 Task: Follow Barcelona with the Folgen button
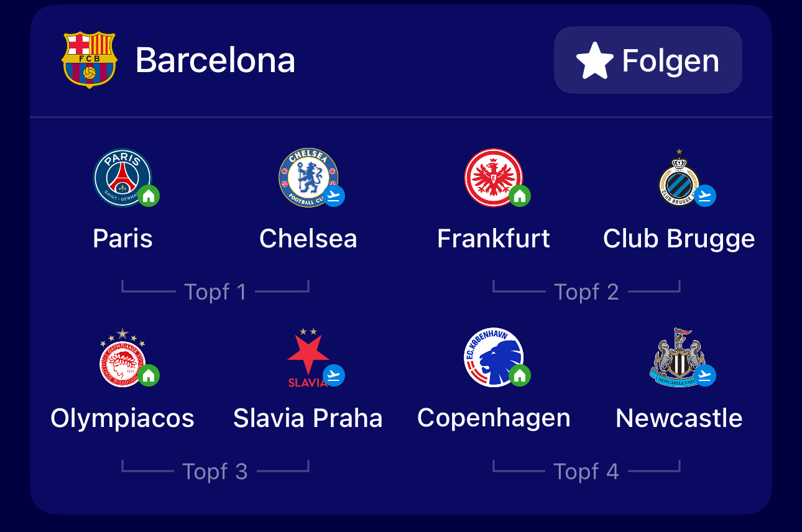[x=648, y=60]
